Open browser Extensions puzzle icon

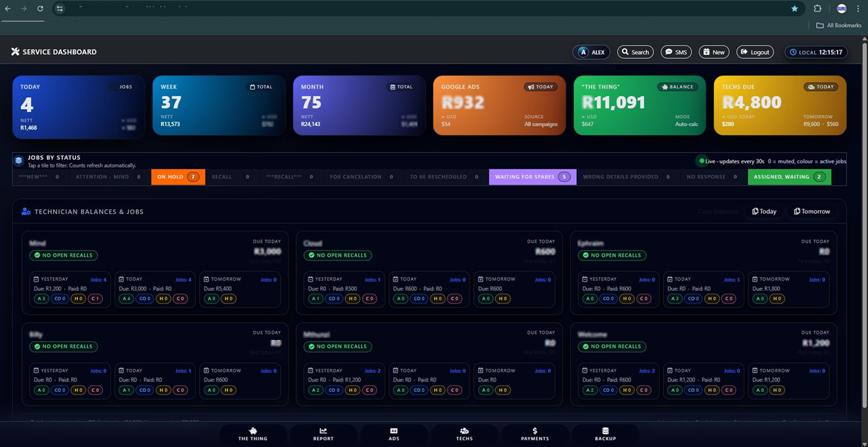[x=818, y=8]
